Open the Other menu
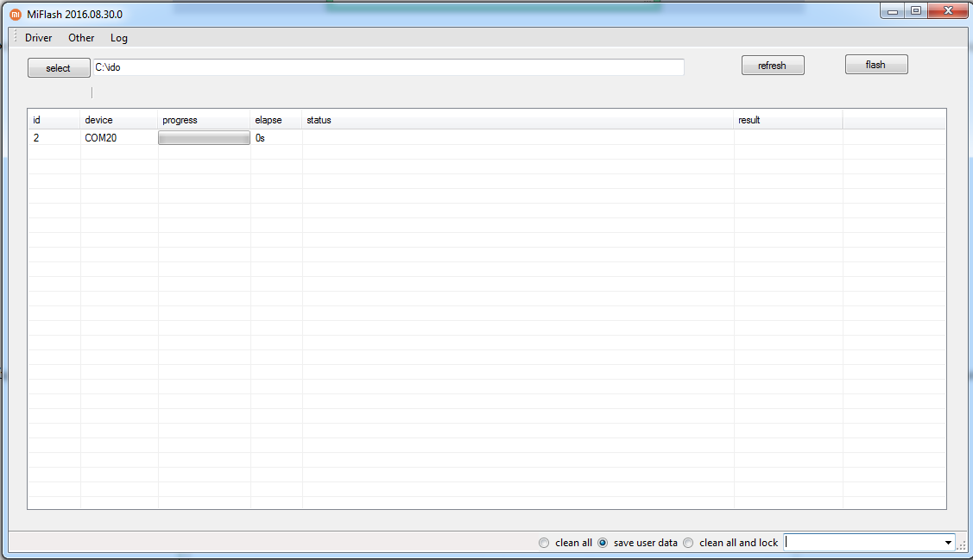This screenshot has width=973, height=560. pyautogui.click(x=81, y=38)
